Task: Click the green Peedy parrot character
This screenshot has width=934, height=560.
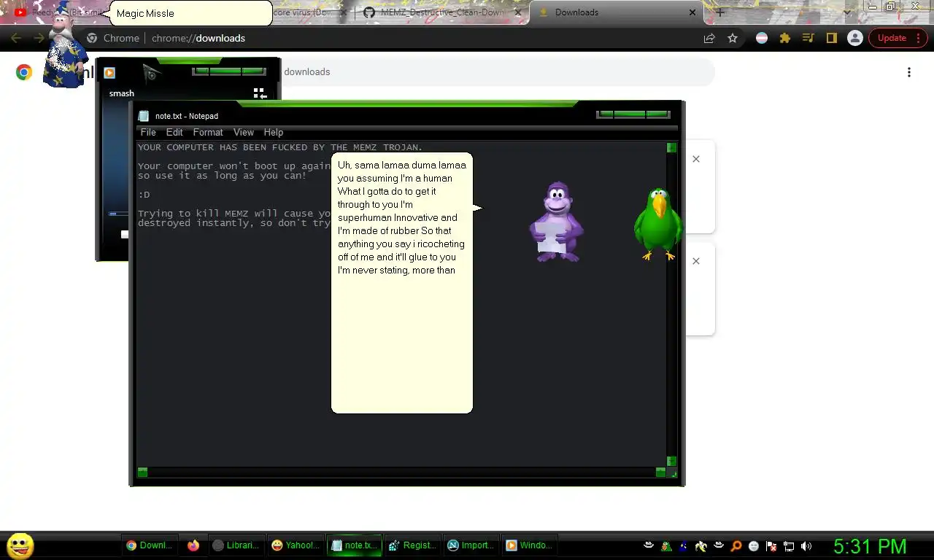Action: [658, 225]
